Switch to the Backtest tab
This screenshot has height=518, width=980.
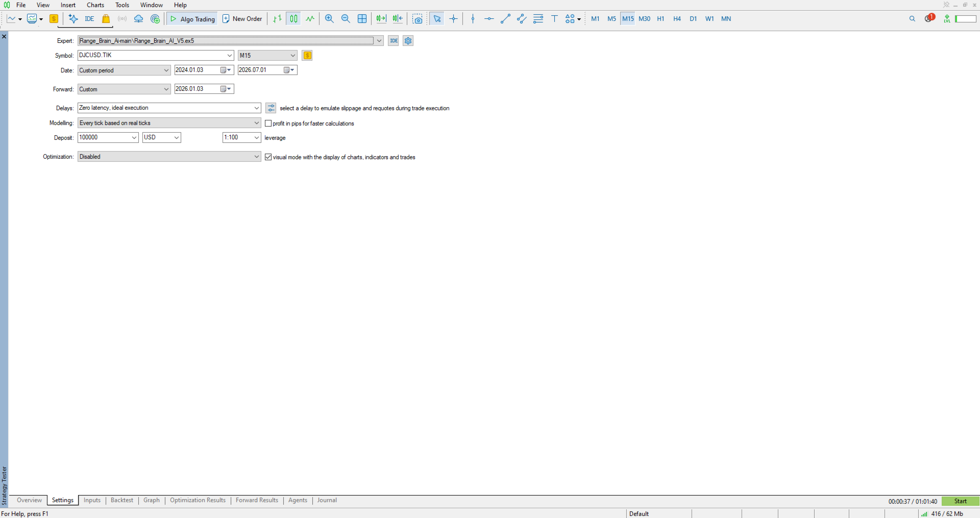pos(122,500)
